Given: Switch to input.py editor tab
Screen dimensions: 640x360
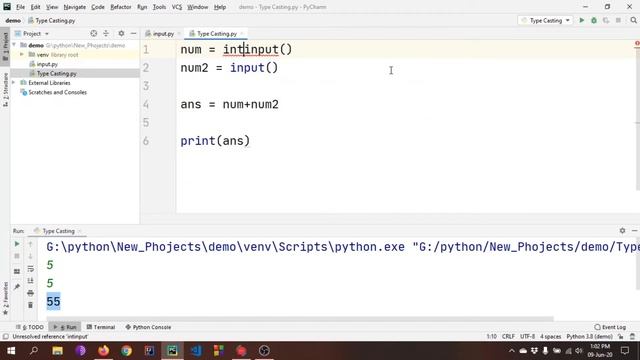Looking at the screenshot, I should click(x=163, y=33).
